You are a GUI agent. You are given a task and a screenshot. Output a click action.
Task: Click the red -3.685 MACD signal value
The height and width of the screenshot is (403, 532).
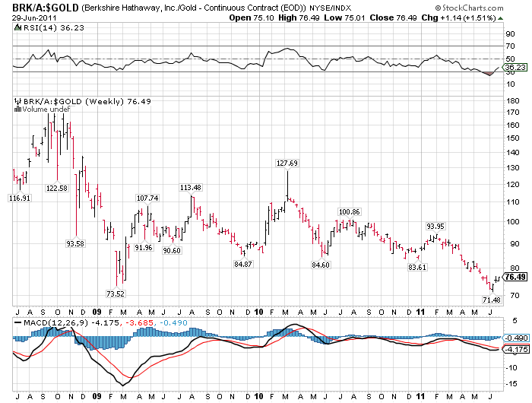coord(139,322)
